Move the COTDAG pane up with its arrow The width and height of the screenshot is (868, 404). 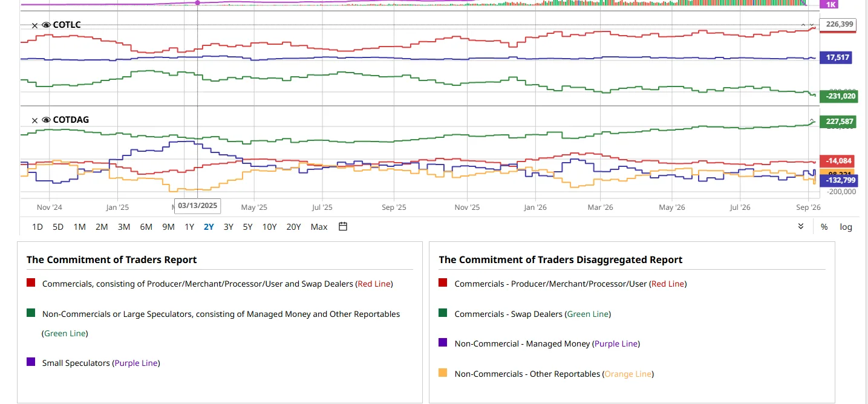[x=812, y=120]
